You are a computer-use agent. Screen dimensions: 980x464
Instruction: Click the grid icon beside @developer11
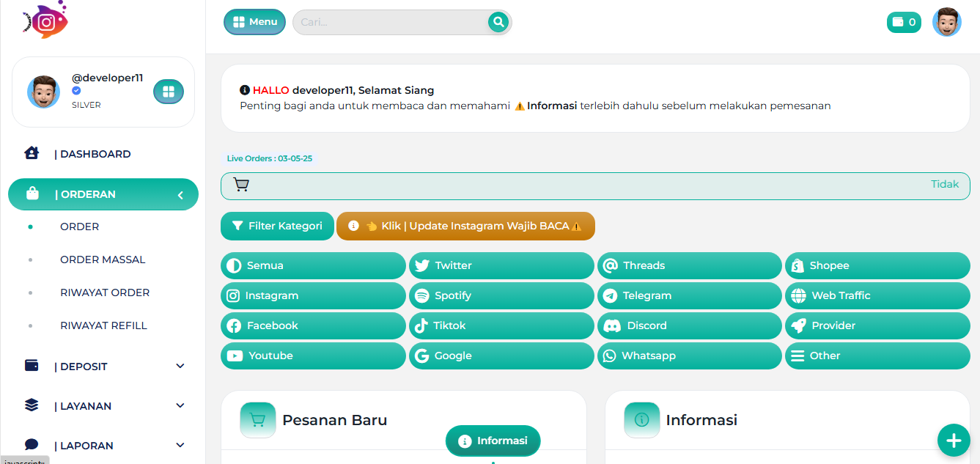(x=169, y=92)
